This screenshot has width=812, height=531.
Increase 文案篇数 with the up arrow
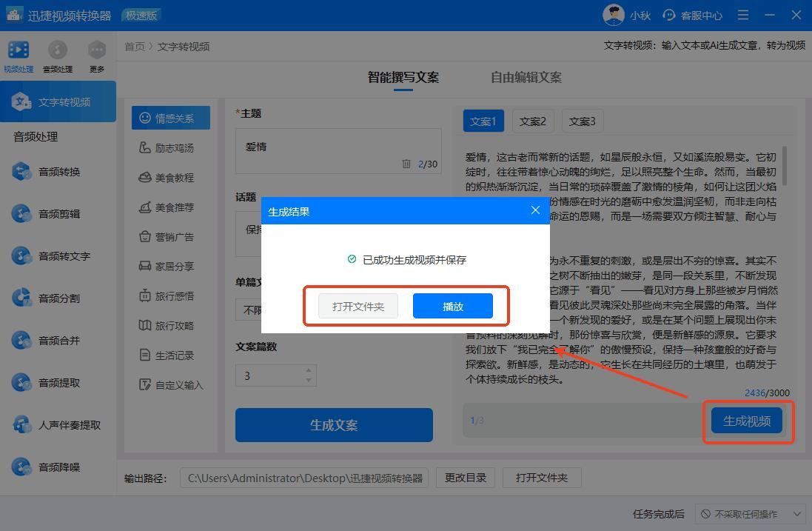click(309, 371)
